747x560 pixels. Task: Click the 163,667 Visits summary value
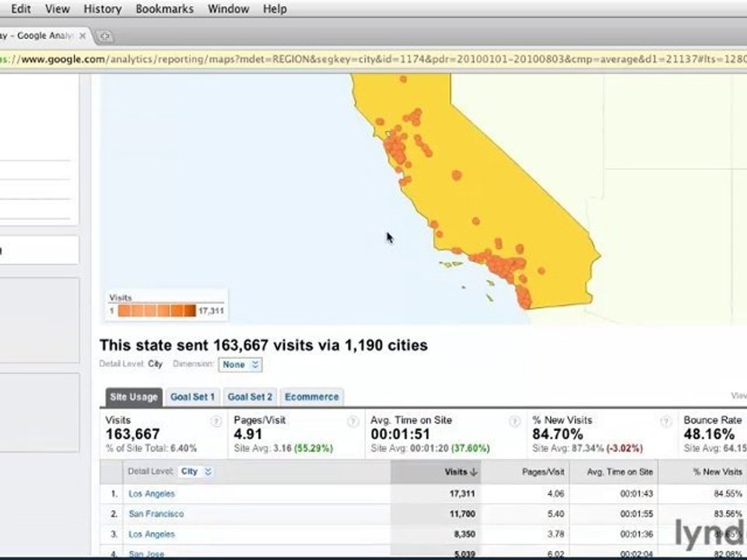[133, 434]
